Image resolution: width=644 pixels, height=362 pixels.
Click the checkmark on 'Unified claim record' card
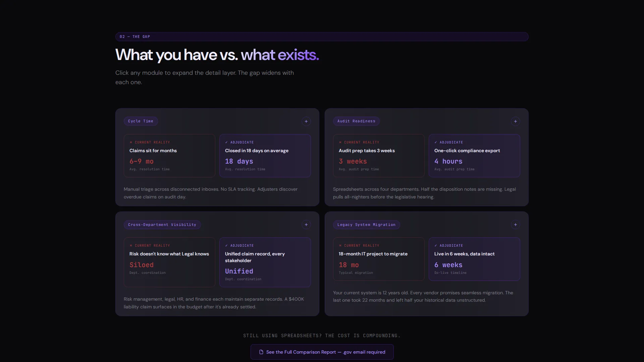226,246
